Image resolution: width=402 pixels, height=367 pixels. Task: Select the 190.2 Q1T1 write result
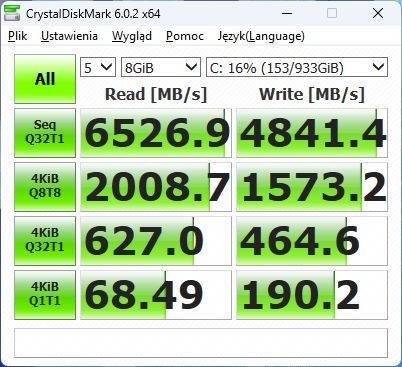312,295
